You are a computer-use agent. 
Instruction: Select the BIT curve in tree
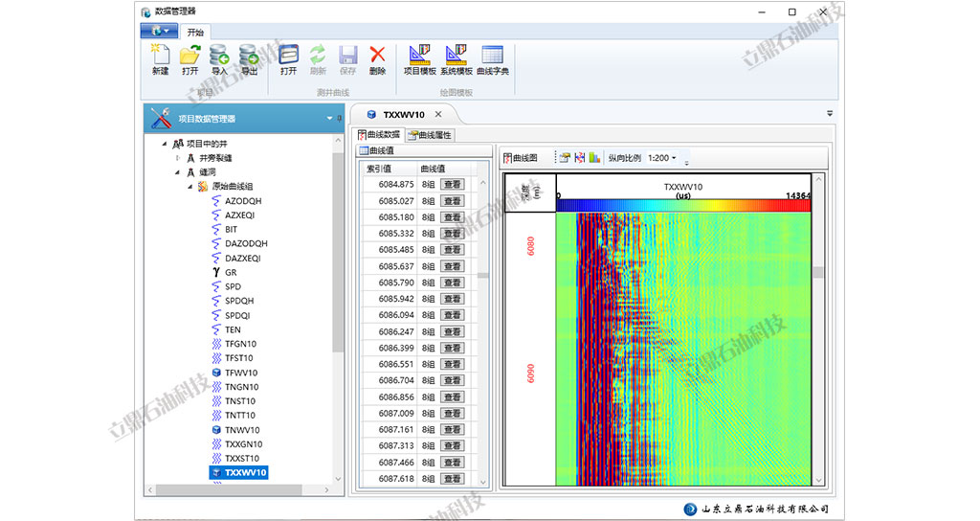coord(232,230)
